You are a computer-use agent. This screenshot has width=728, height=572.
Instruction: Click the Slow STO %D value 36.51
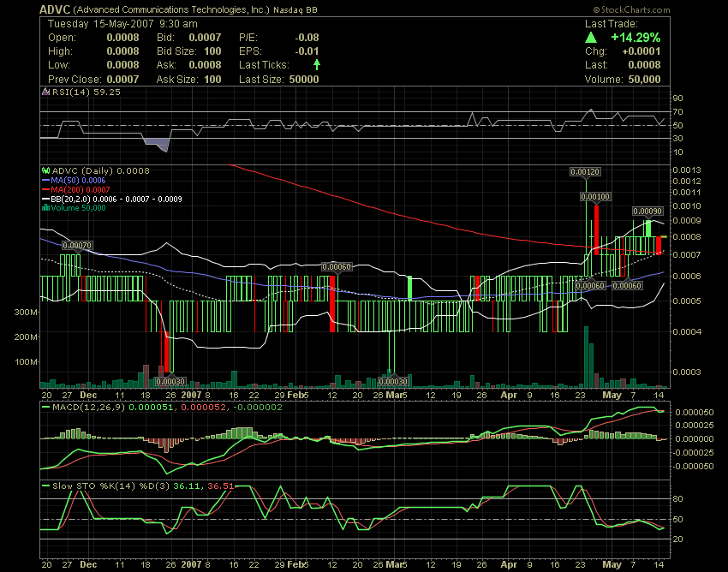221,486
